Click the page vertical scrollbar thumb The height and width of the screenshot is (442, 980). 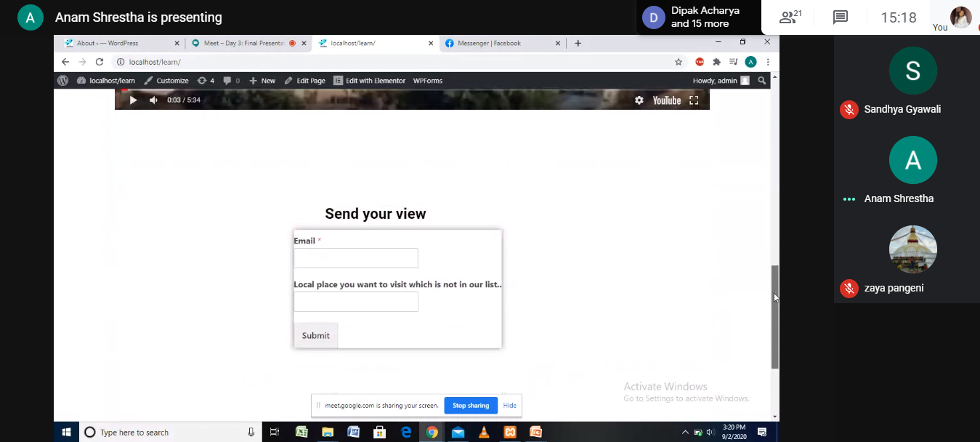tap(775, 317)
